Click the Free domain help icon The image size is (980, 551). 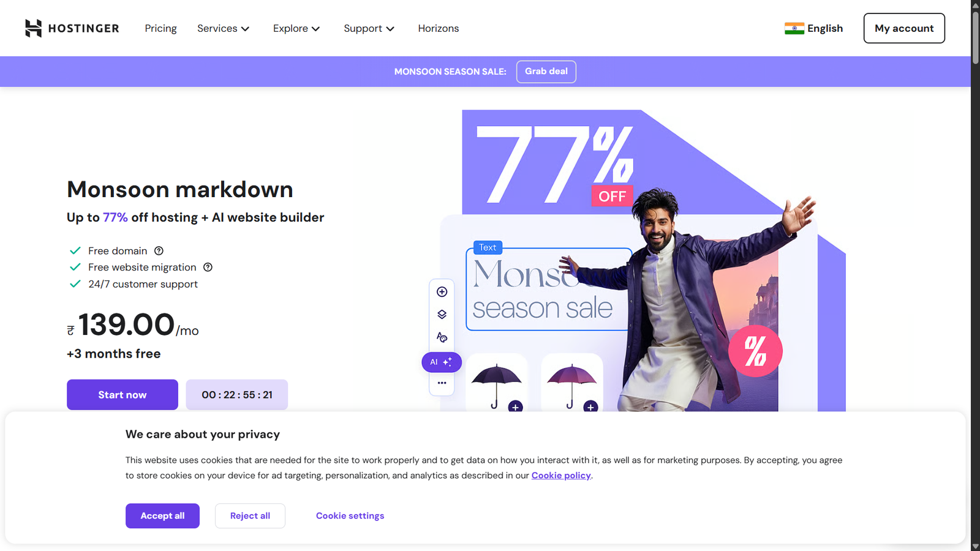(159, 251)
